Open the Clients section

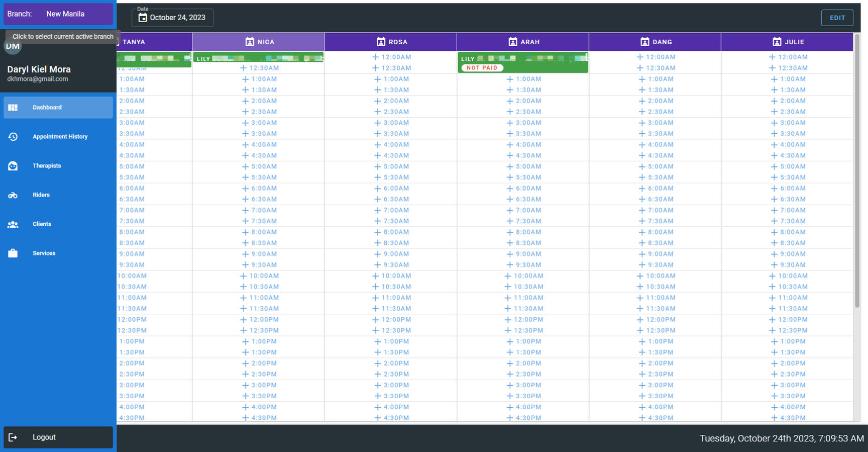[x=42, y=224]
